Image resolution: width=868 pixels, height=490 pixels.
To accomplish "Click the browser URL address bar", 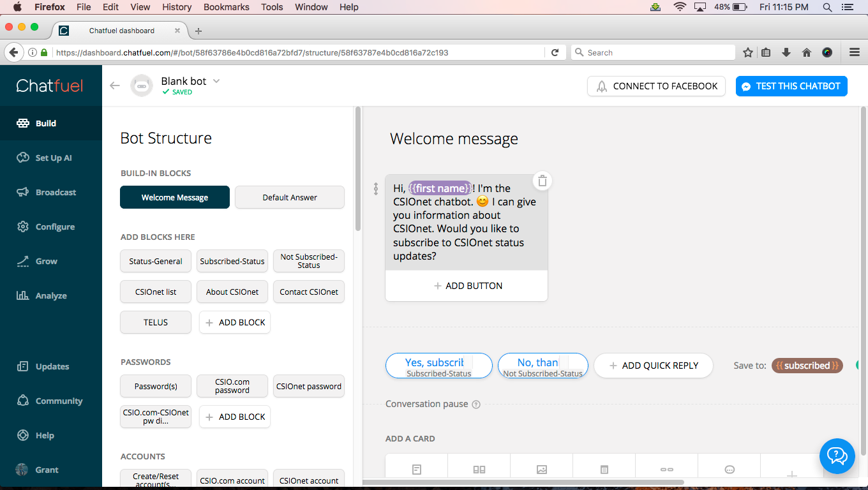I will (297, 53).
